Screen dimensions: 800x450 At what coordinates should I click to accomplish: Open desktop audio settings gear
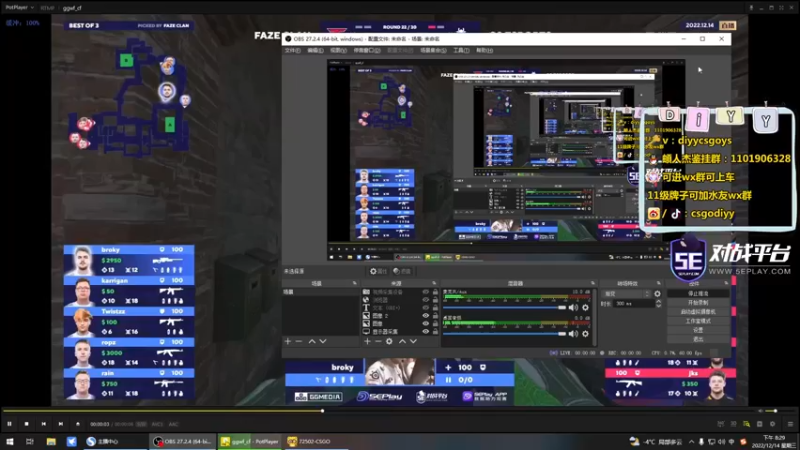pos(586,334)
